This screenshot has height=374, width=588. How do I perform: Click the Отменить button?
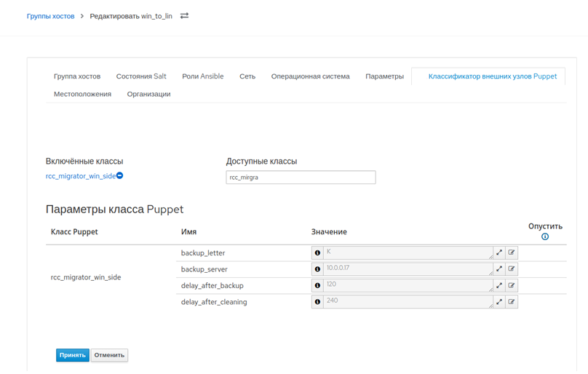(x=109, y=355)
